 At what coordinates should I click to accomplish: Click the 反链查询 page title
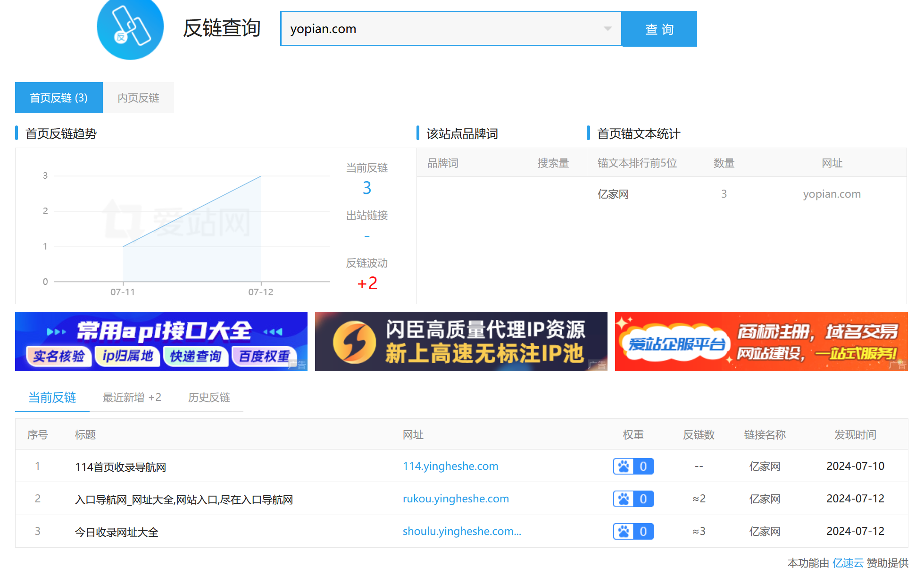[x=222, y=28]
